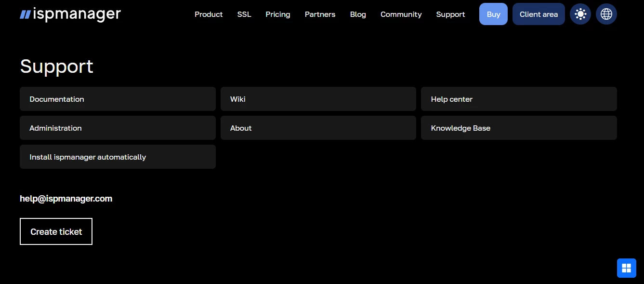Open the language selector globe icon
The width and height of the screenshot is (644, 284).
[606, 14]
